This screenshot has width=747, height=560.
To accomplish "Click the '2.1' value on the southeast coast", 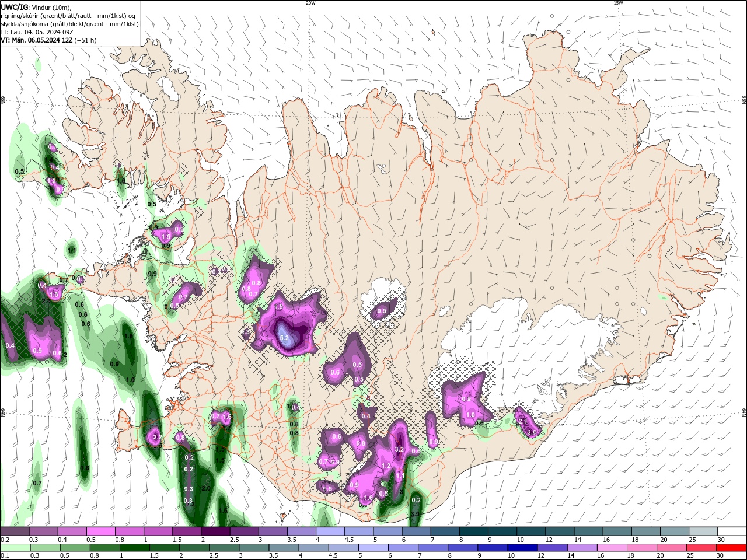I will click(523, 421).
